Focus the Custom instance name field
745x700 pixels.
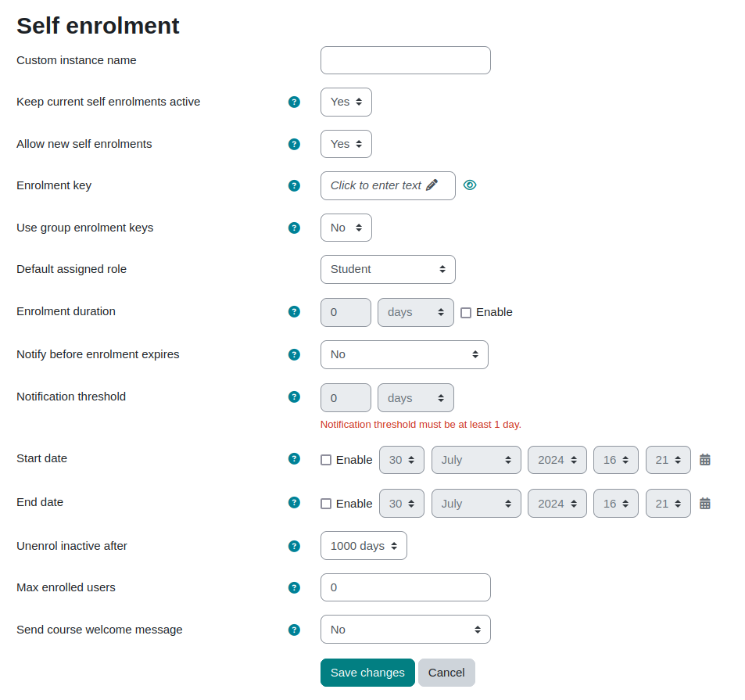click(405, 60)
